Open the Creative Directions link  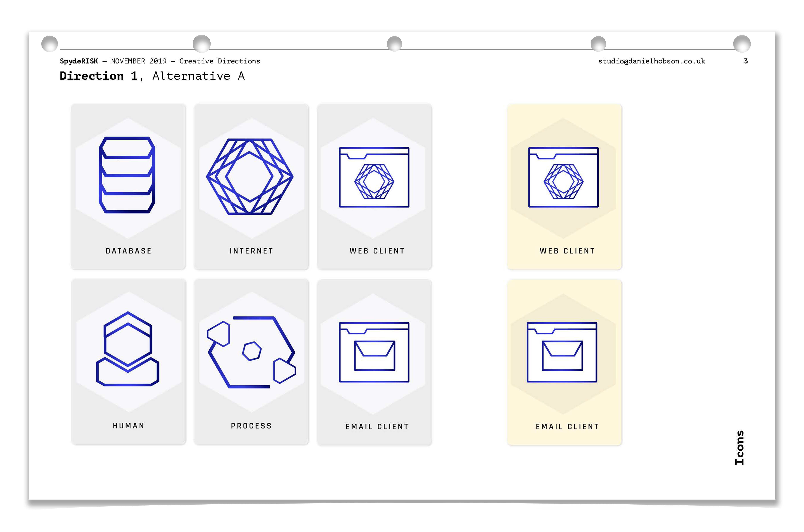click(220, 61)
